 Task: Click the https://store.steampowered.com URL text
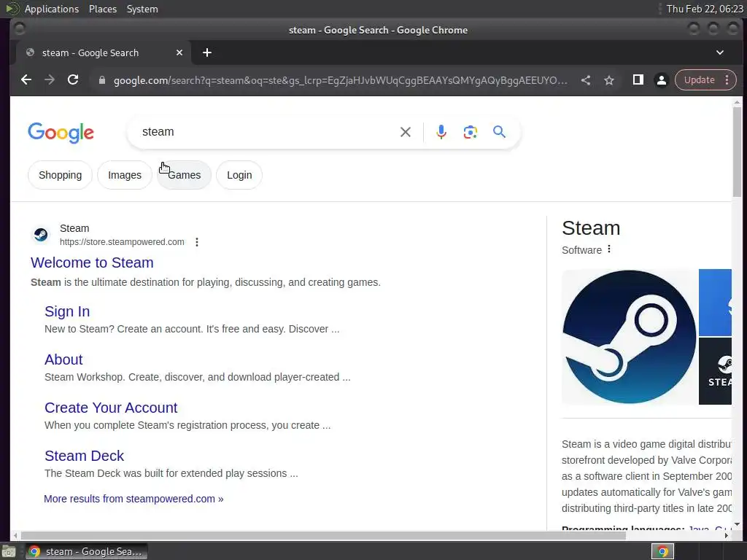coord(122,242)
